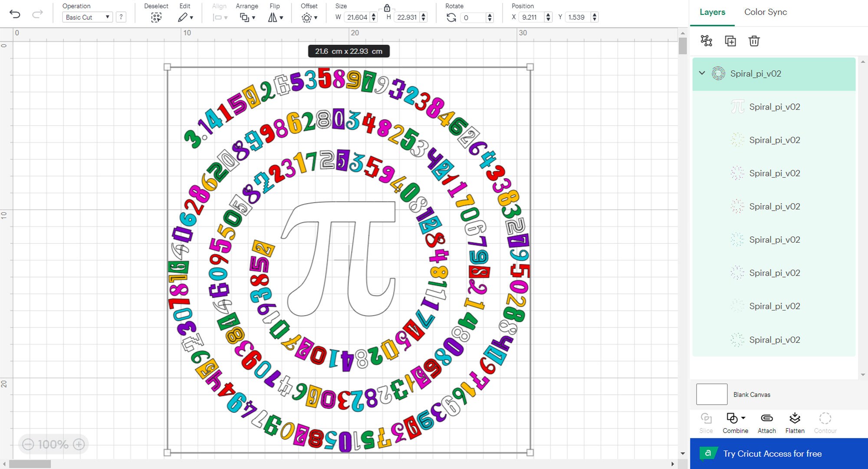Open the Flip dropdown
Screen dimensions: 868x469
click(x=276, y=17)
